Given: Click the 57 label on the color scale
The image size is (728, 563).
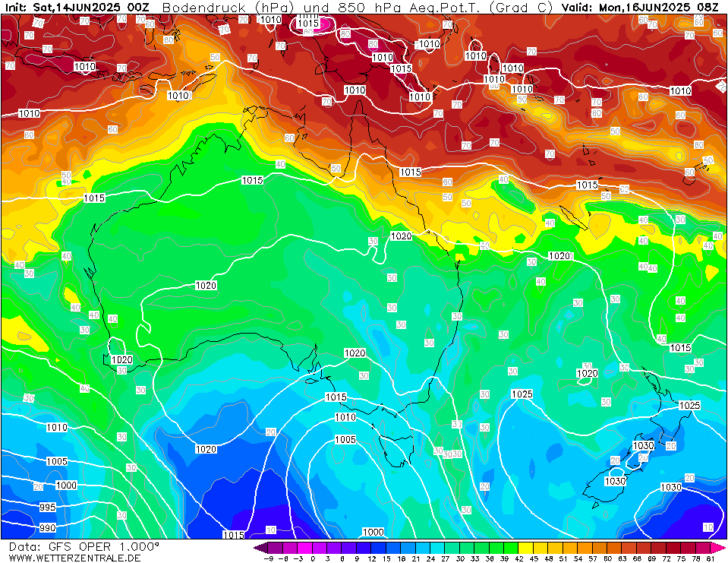Looking at the screenshot, I should [592, 558].
